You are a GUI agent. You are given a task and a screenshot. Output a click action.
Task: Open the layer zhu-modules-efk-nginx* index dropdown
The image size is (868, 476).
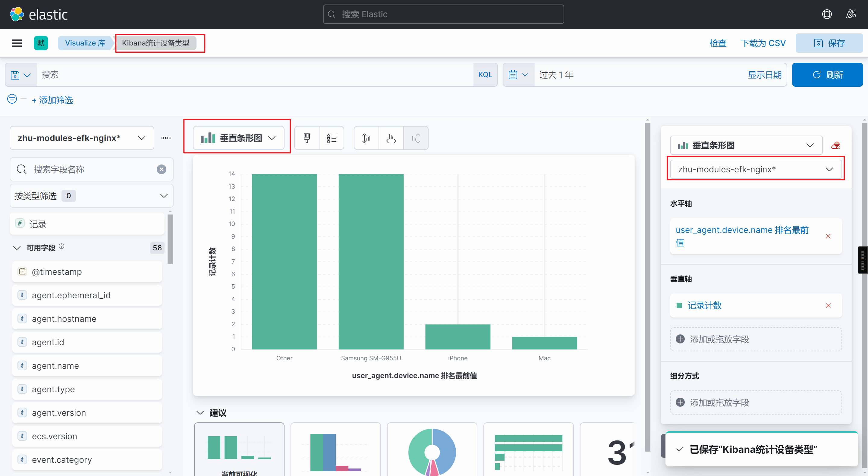pos(756,169)
